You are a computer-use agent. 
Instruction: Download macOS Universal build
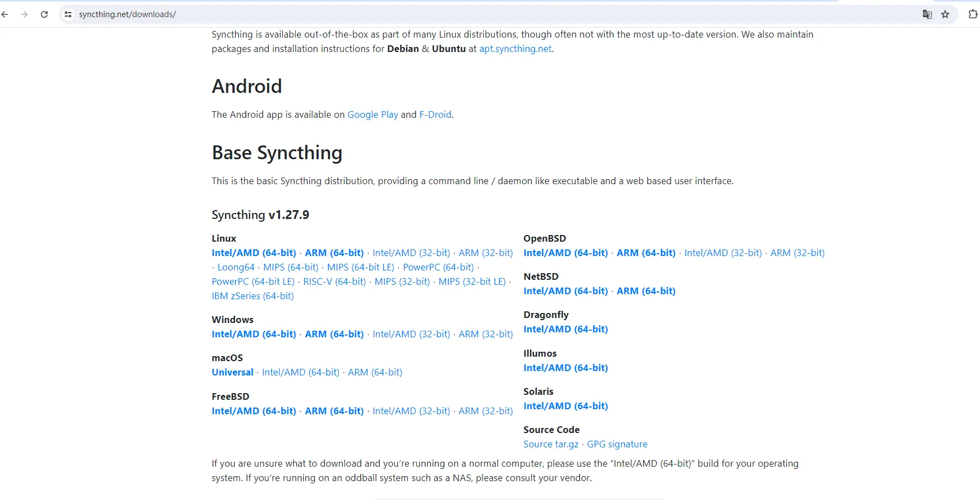click(232, 372)
